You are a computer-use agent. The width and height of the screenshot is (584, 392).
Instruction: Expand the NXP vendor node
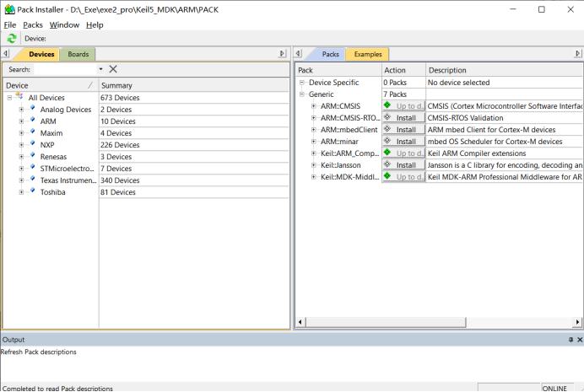point(22,145)
